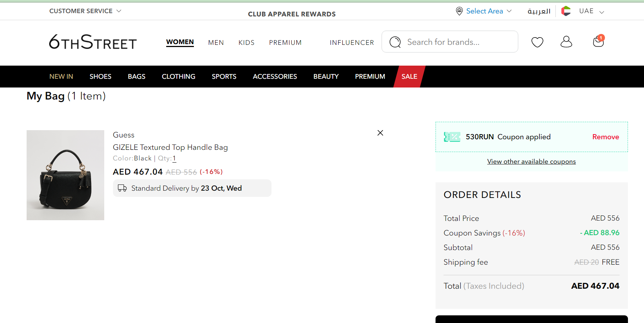
Task: Open the SHOES menu
Action: click(101, 77)
